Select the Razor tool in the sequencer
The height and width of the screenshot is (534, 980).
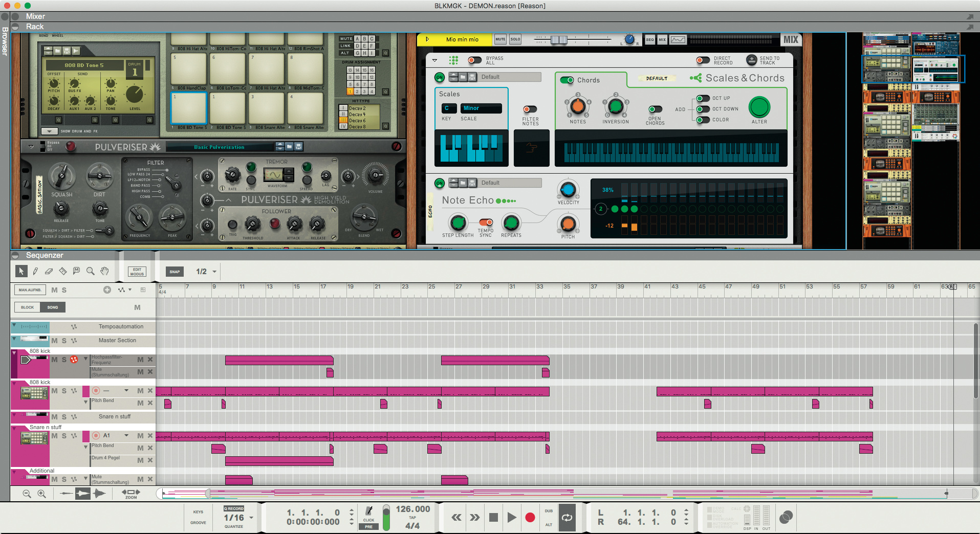(x=63, y=271)
